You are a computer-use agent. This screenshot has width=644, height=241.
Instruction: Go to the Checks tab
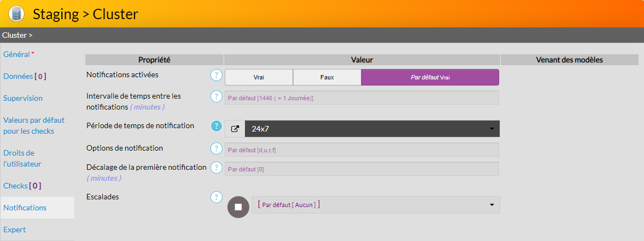22,186
